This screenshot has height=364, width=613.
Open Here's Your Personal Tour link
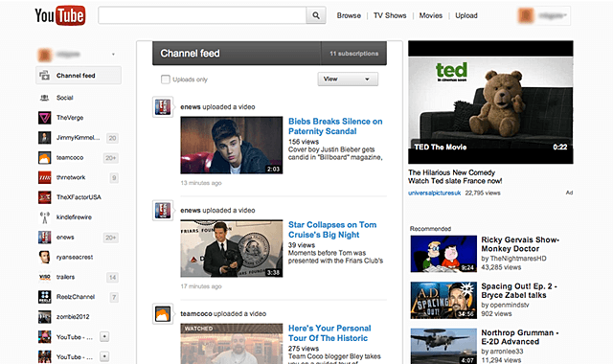click(329, 333)
